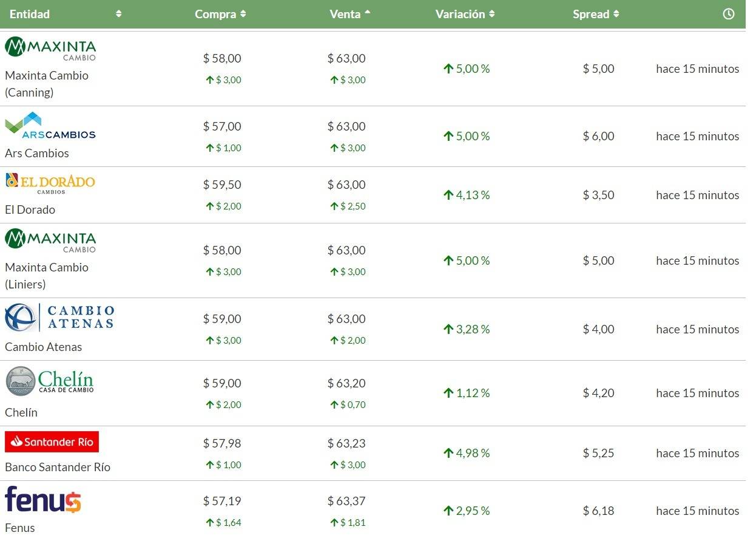Click the El Dorado Cambios logo
The image size is (756, 538).
point(50,183)
